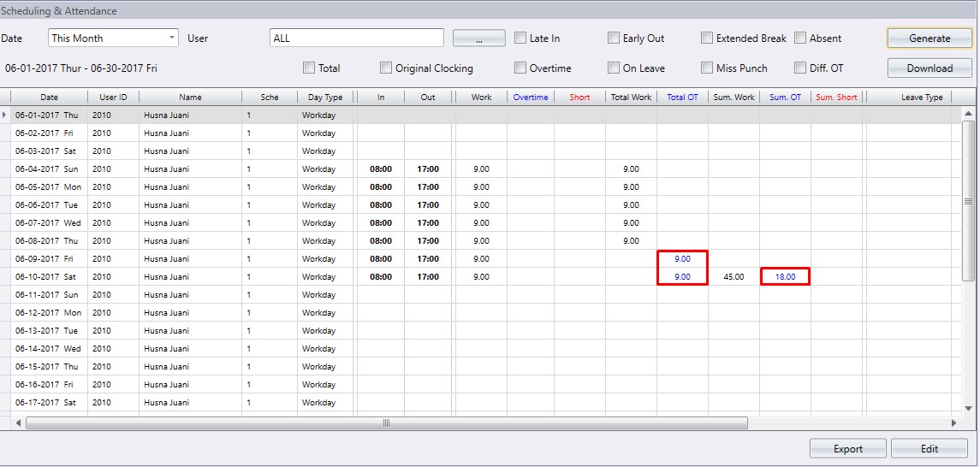980x467 pixels.
Task: Click the horizontal scrollbar thumb
Action: (x=386, y=423)
